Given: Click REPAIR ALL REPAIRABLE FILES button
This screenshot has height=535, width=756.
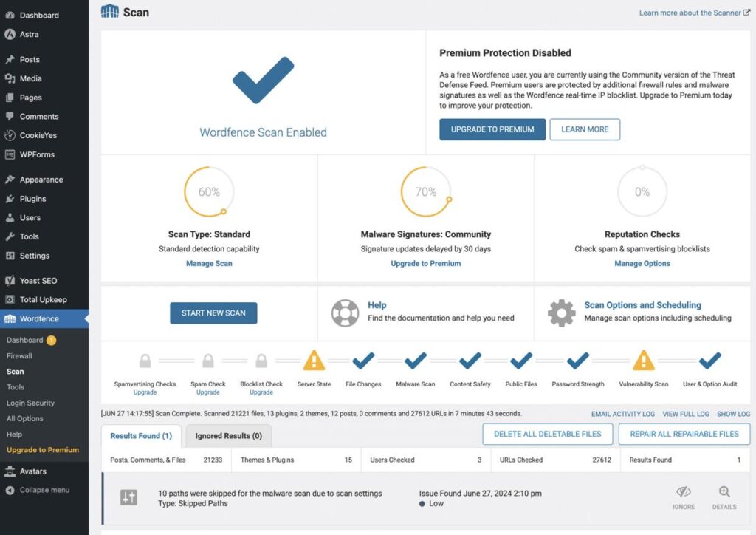Looking at the screenshot, I should tap(684, 434).
